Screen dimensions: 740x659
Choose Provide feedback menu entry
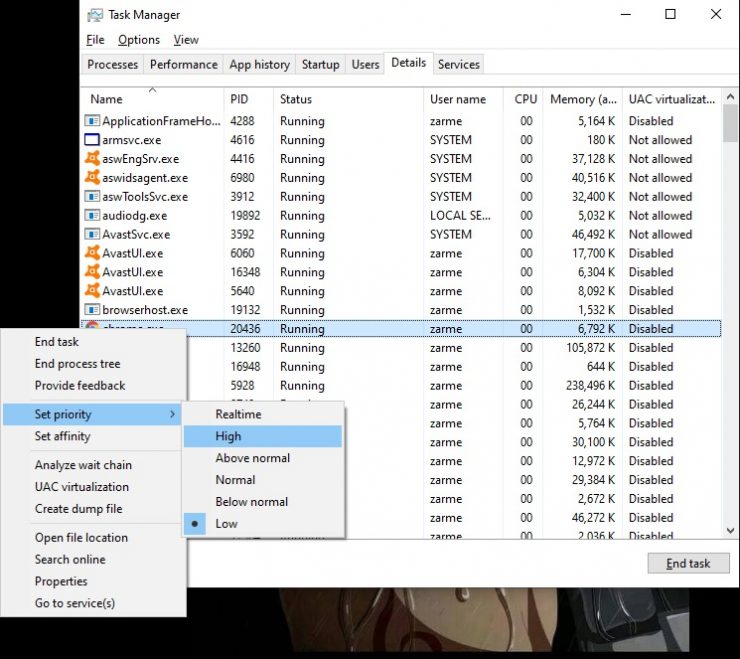pyautogui.click(x=94, y=385)
